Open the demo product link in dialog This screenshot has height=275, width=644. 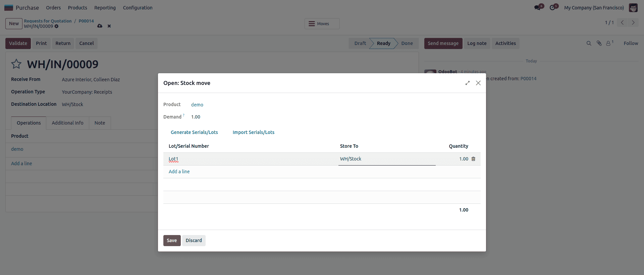(x=197, y=105)
